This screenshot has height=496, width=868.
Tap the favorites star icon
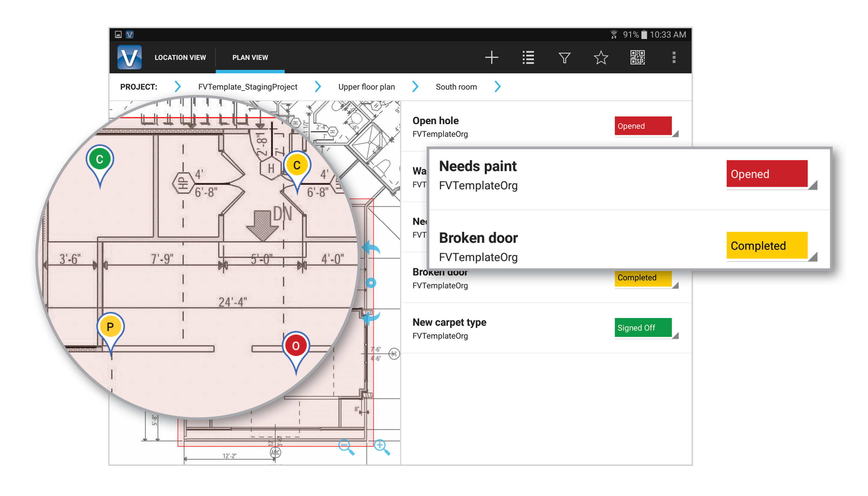point(600,57)
